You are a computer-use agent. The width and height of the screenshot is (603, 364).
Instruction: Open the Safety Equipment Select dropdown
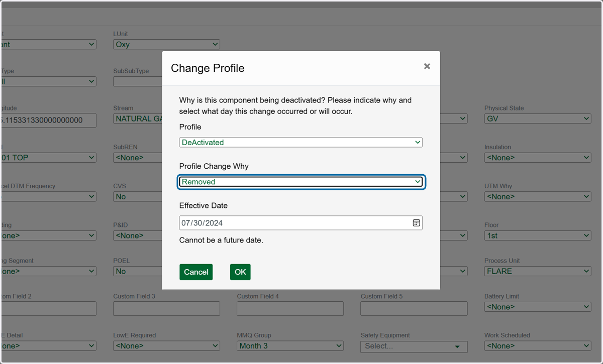tap(414, 346)
